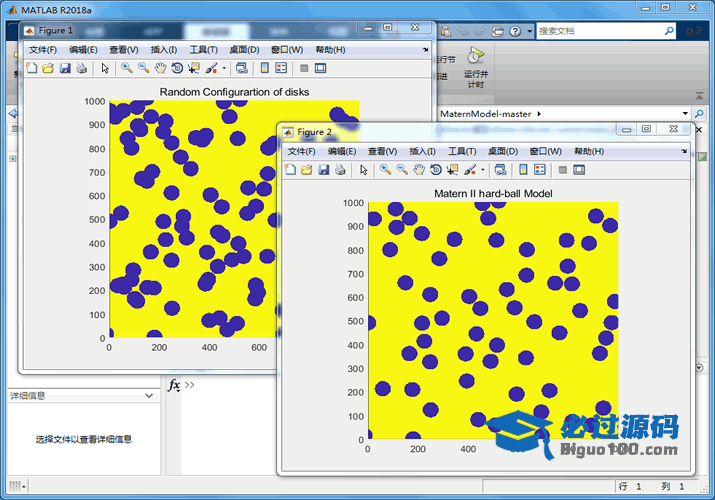Screen dimensions: 715x500
Task: Open 文件(F) menu in Figure 2
Action: [x=301, y=151]
